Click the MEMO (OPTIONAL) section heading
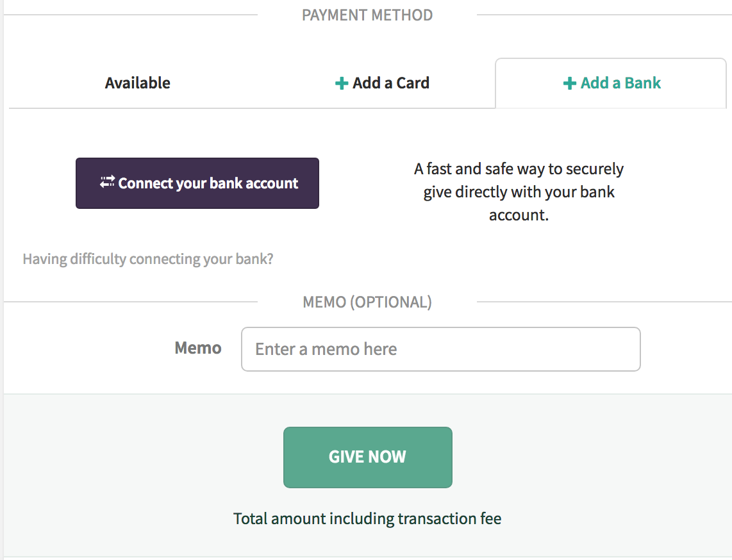Screen dimensions: 732x560 pos(367,302)
